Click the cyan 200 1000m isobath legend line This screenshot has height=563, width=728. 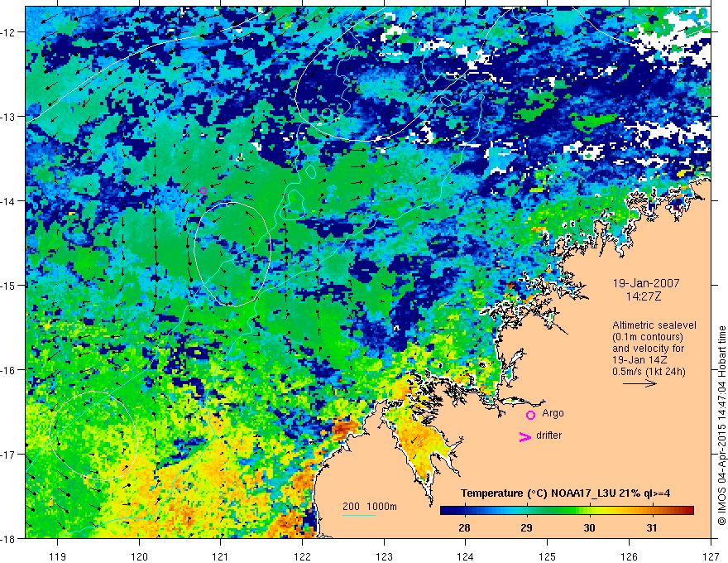point(359,515)
